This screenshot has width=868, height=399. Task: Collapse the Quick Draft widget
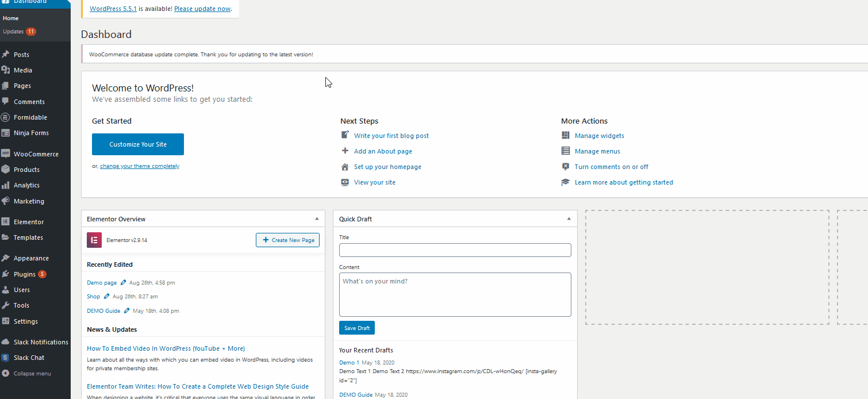point(569,219)
